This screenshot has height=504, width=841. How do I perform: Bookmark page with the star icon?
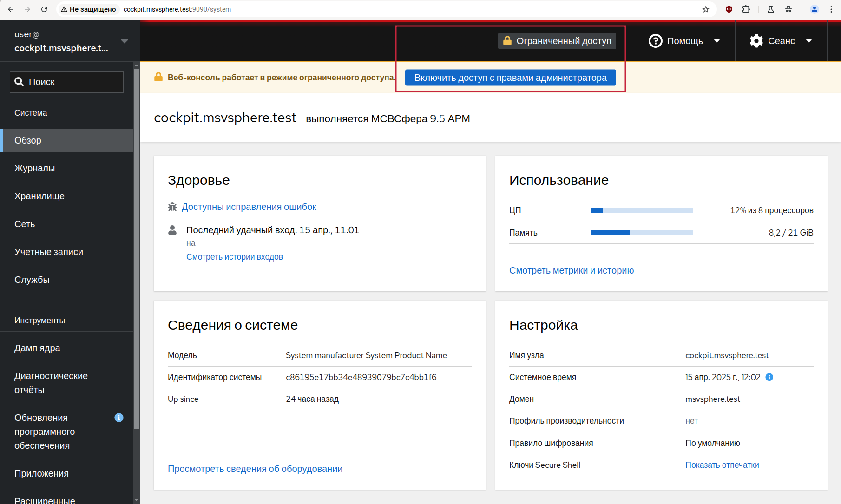tap(705, 9)
